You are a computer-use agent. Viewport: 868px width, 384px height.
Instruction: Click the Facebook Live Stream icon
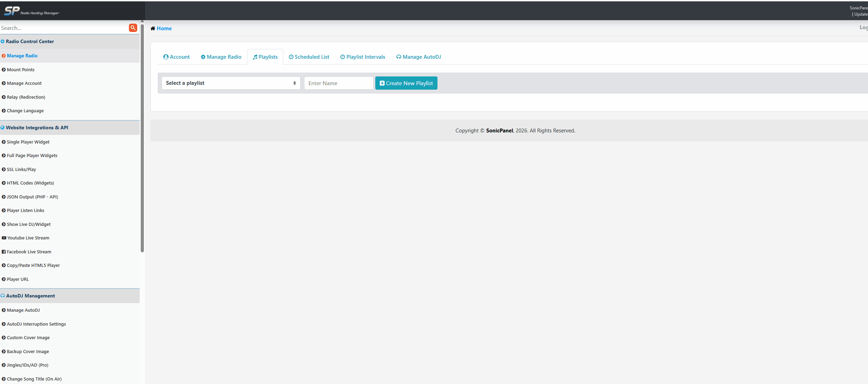point(4,252)
